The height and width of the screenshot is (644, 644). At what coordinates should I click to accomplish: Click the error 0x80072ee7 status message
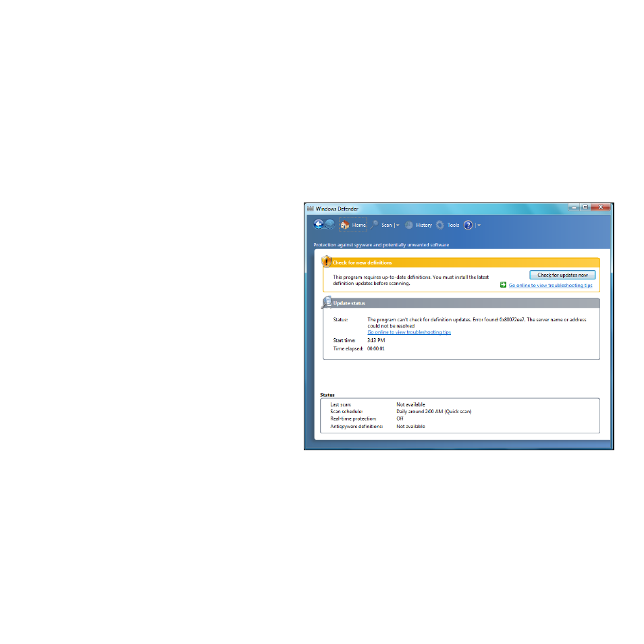click(x=477, y=323)
